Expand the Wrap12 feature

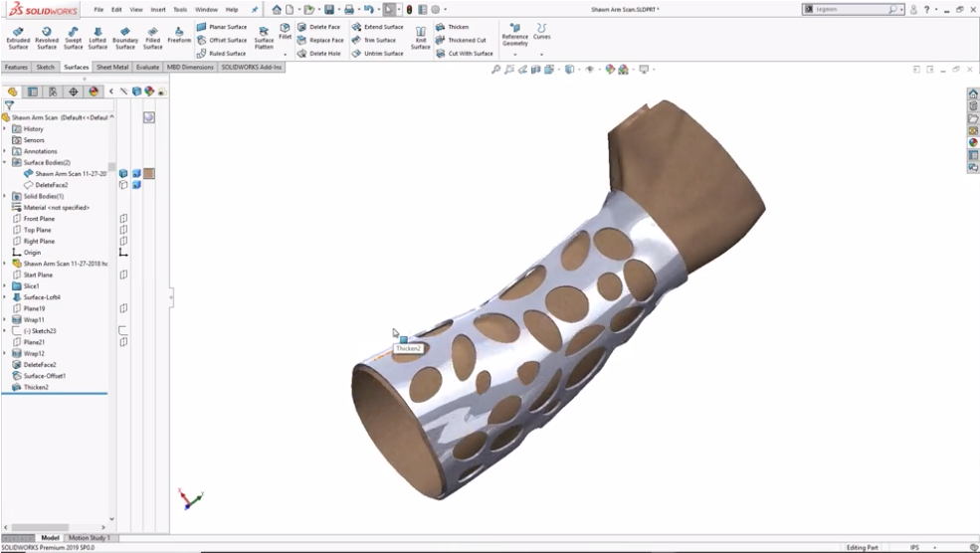tap(5, 354)
